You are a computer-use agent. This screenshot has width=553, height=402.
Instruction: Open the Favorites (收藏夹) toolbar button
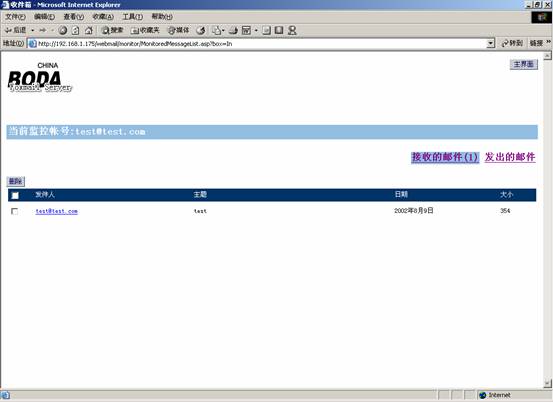point(145,31)
